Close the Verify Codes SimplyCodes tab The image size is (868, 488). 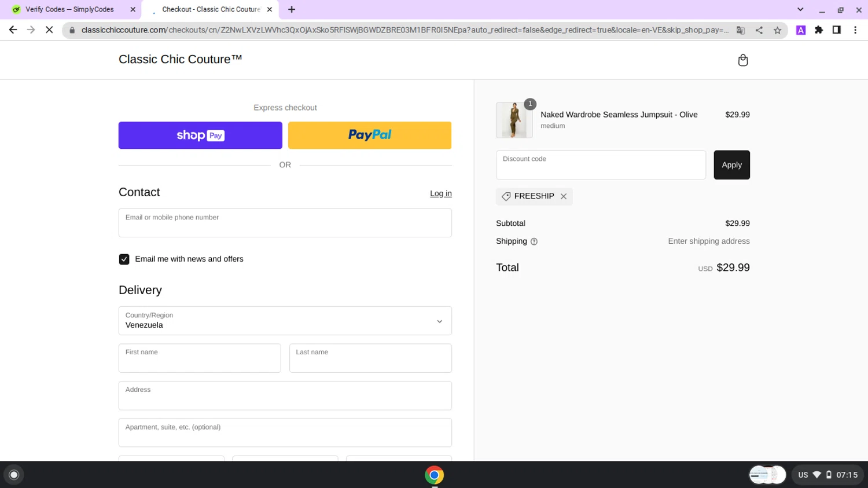[x=133, y=9]
